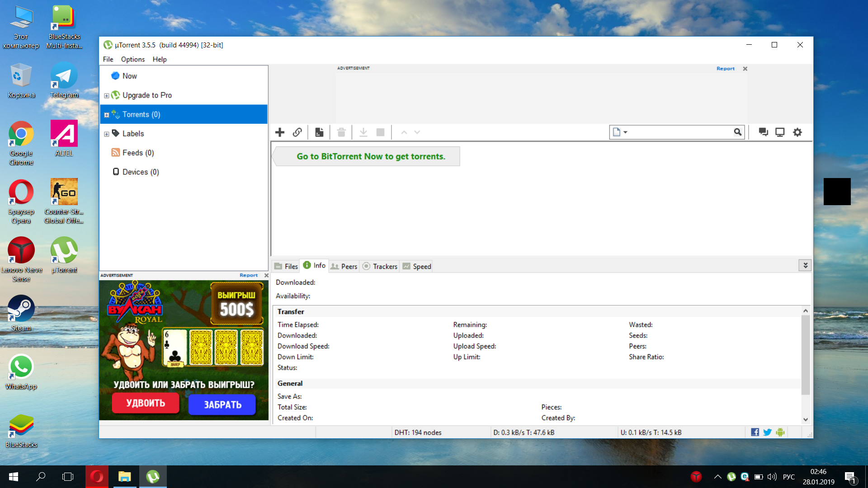Open Steam desktop shortcut
Image resolution: width=868 pixels, height=488 pixels.
21,313
